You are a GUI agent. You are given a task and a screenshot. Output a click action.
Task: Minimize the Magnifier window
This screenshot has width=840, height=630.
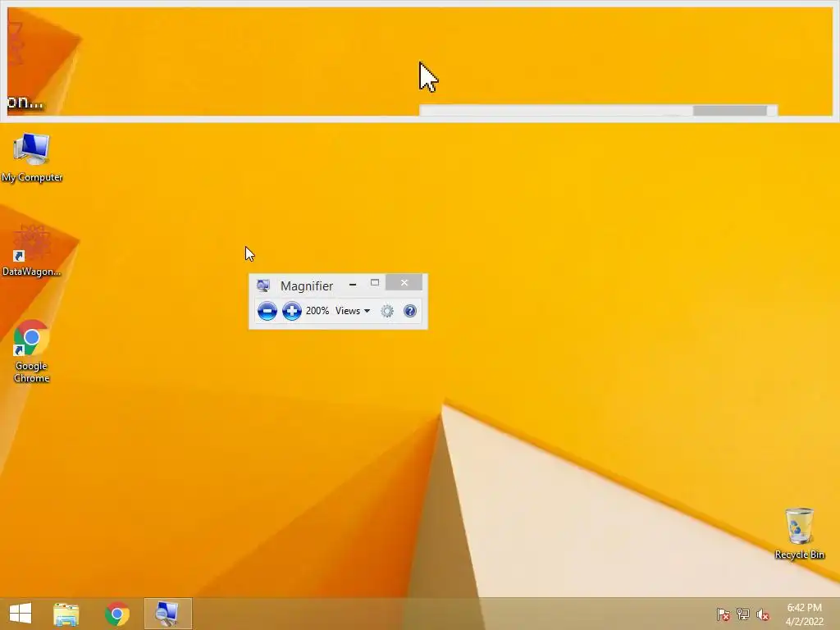[x=353, y=284]
